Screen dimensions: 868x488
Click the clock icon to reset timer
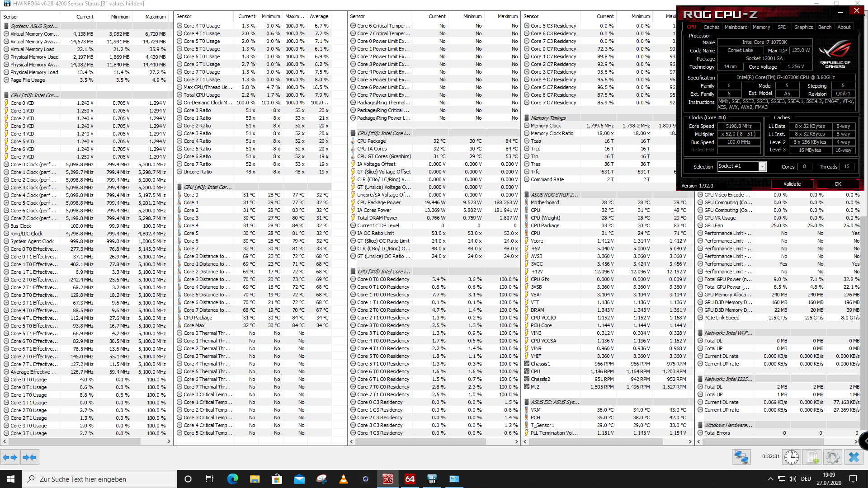point(791,457)
